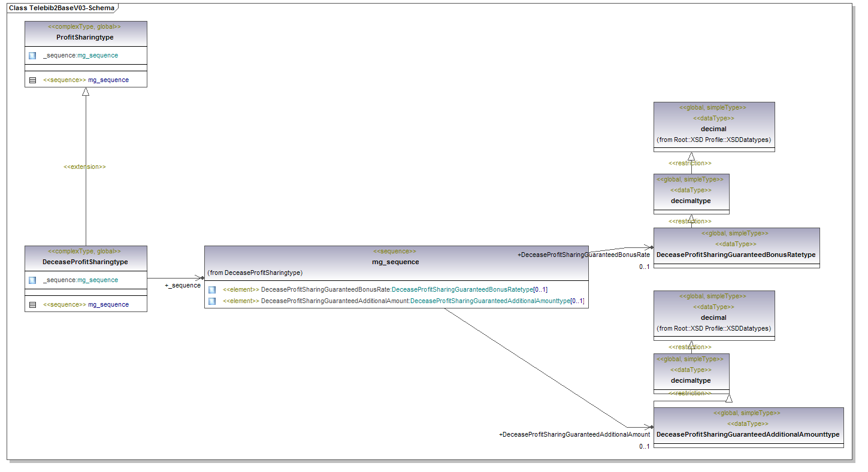Click the arrowhead where +_sequence meets mg_sequence
Viewport: 868px width, 472px height.
201,278
